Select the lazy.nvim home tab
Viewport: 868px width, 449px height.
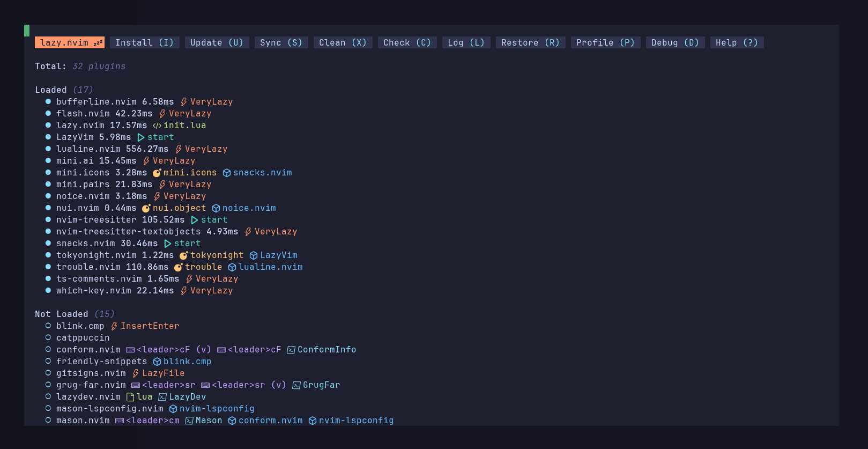70,42
